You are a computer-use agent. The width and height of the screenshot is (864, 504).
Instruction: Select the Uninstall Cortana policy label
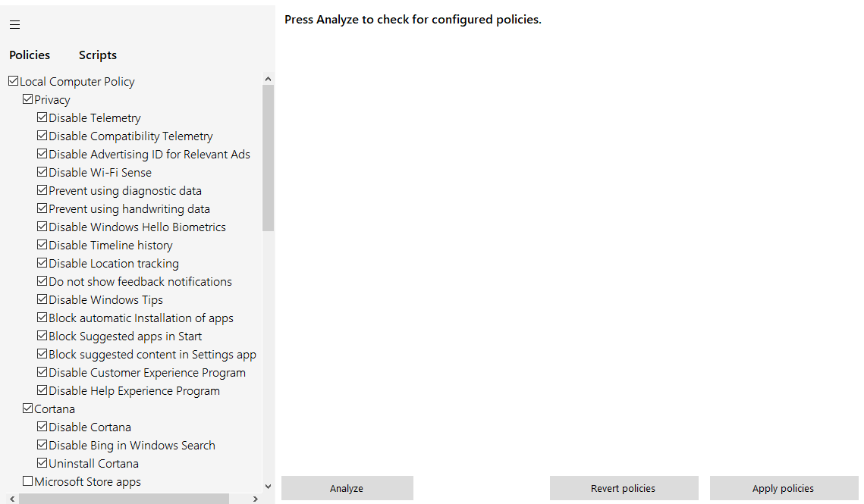pos(93,463)
